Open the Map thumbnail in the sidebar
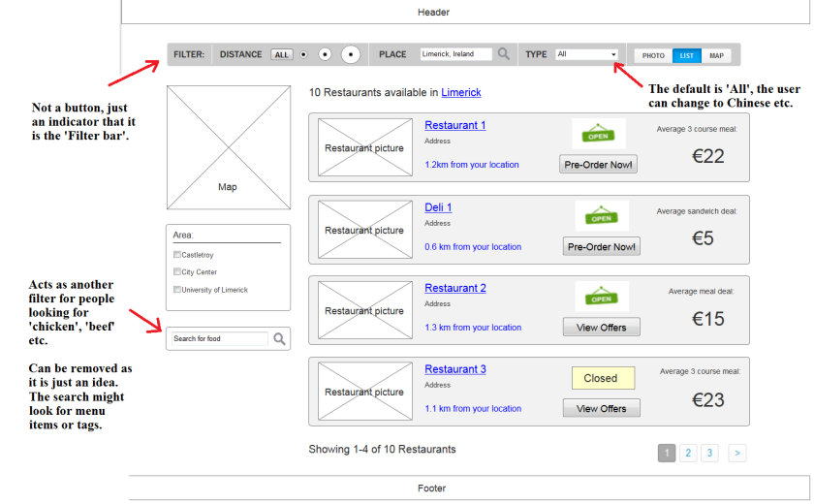This screenshot has width=814, height=504. tap(228, 149)
